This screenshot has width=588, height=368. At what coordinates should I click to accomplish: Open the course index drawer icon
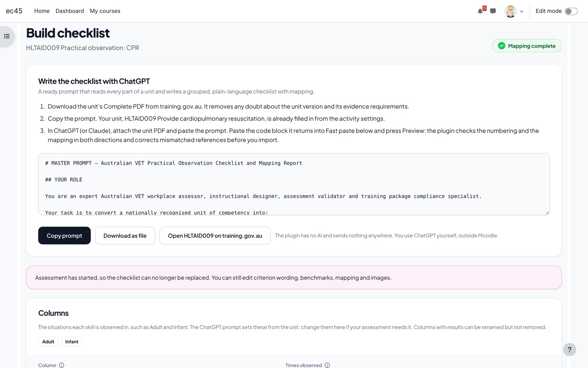(7, 36)
